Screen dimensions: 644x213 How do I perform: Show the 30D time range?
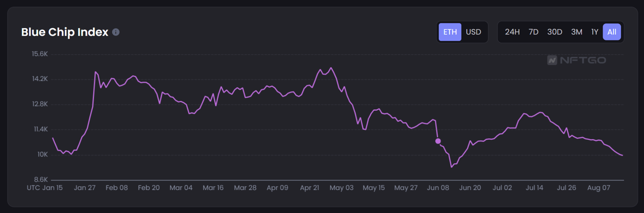(x=555, y=32)
